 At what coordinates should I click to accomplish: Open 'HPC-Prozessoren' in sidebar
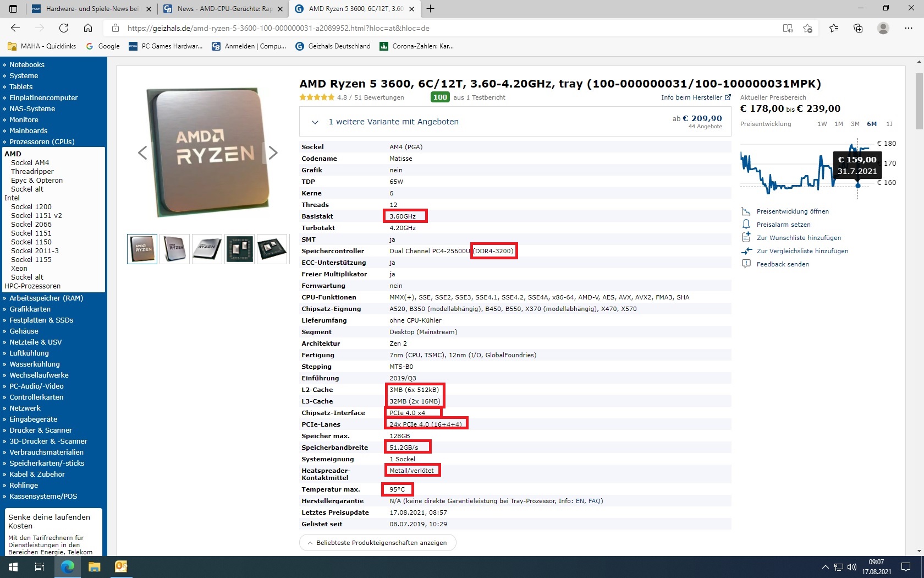point(32,286)
